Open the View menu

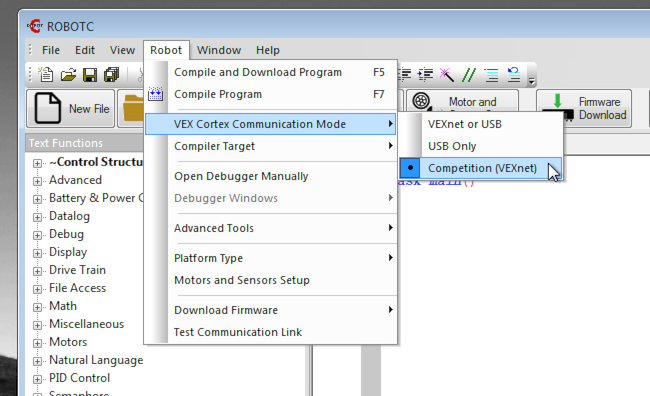pyautogui.click(x=122, y=50)
